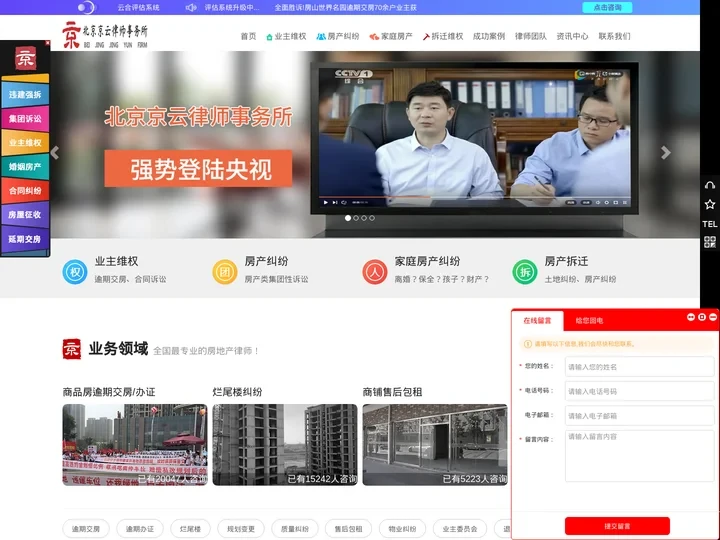Viewport: 720px width, 540px height.
Task: Click the headset support icon on right rail
Action: tap(710, 185)
